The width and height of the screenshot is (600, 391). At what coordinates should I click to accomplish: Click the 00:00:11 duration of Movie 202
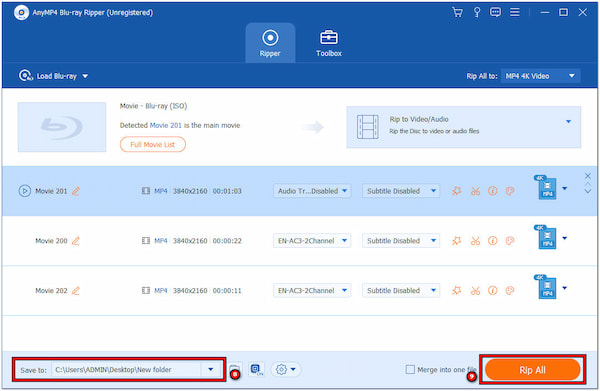(227, 290)
